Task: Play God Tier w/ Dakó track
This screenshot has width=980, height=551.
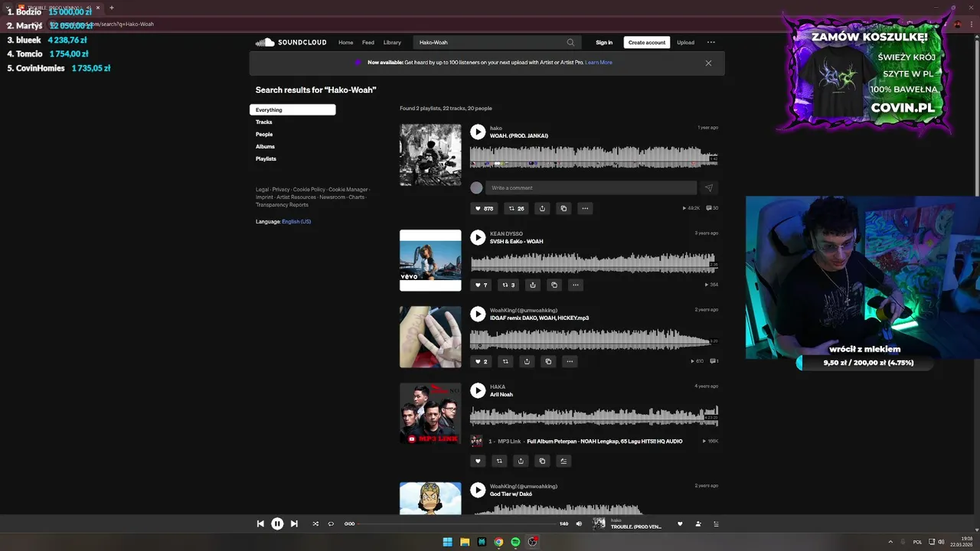Action: [x=478, y=490]
